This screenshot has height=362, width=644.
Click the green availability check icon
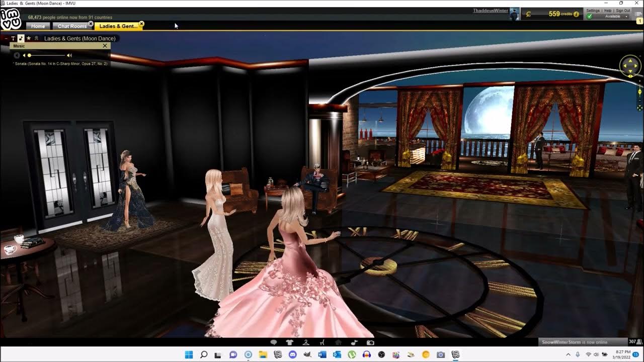pos(589,17)
